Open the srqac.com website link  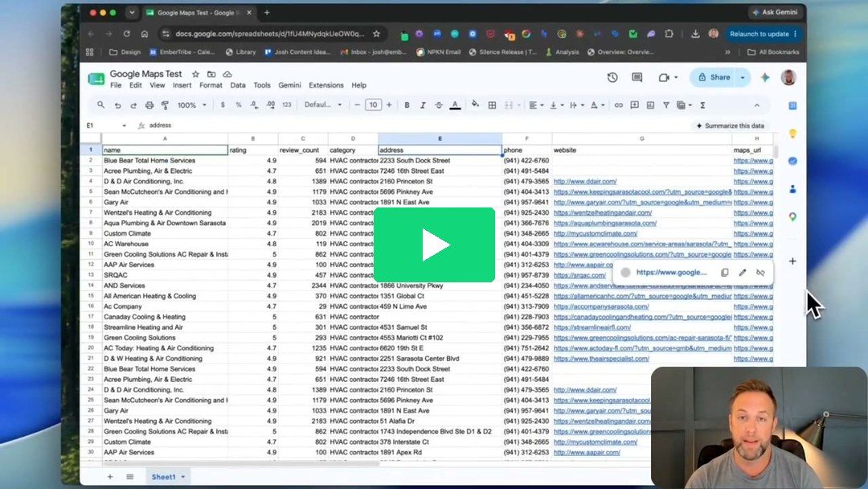(579, 275)
